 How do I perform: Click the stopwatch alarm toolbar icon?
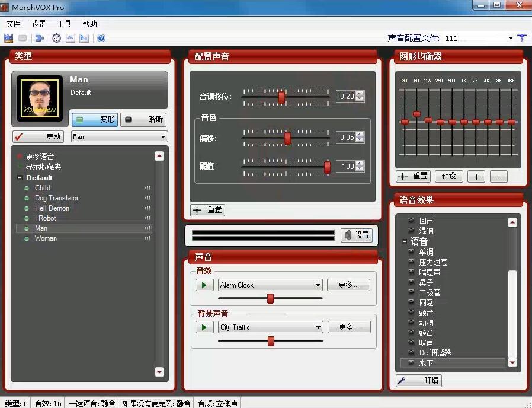(57, 38)
